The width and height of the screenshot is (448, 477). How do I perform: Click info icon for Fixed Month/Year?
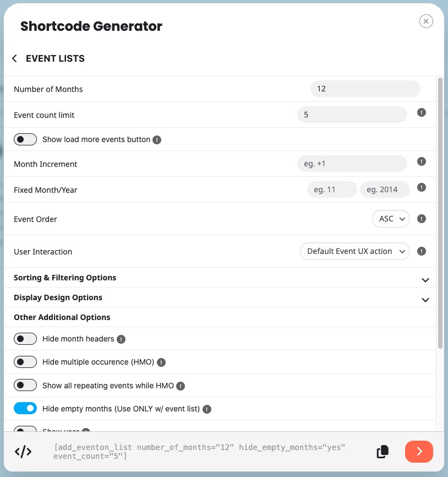(422, 187)
